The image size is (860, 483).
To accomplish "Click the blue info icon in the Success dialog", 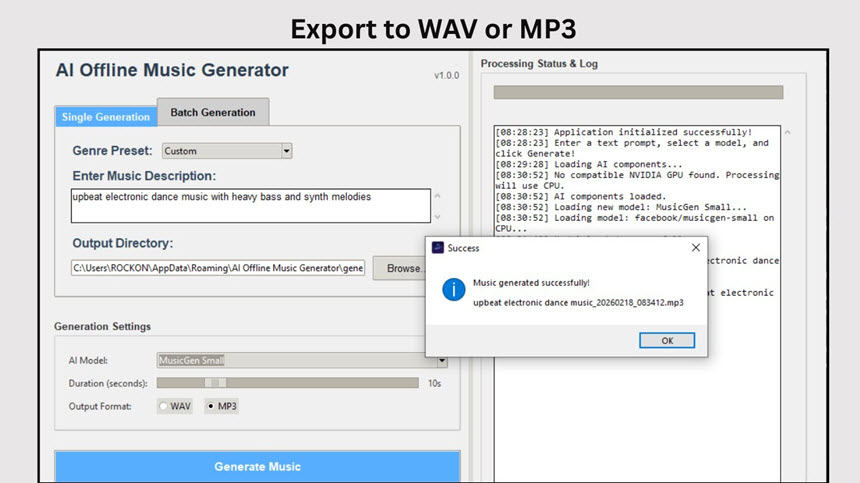I will pyautogui.click(x=454, y=289).
